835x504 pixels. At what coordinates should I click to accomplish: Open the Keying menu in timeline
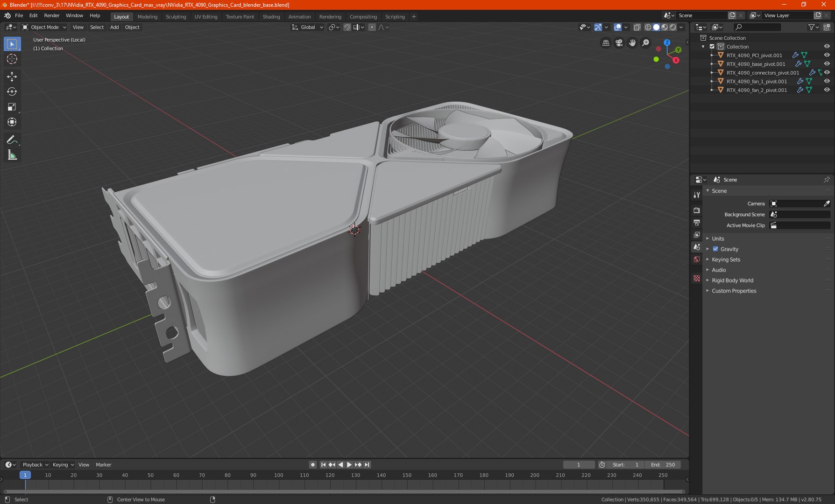click(63, 465)
